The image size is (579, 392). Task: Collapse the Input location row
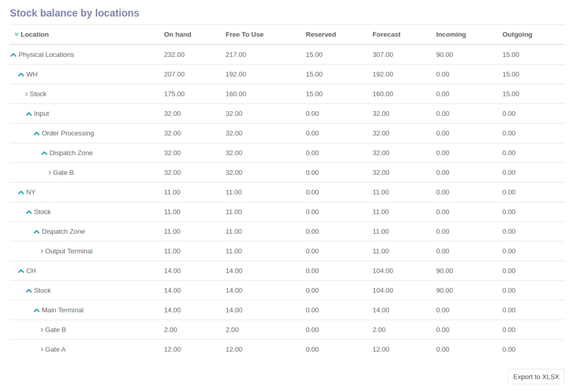click(x=29, y=114)
